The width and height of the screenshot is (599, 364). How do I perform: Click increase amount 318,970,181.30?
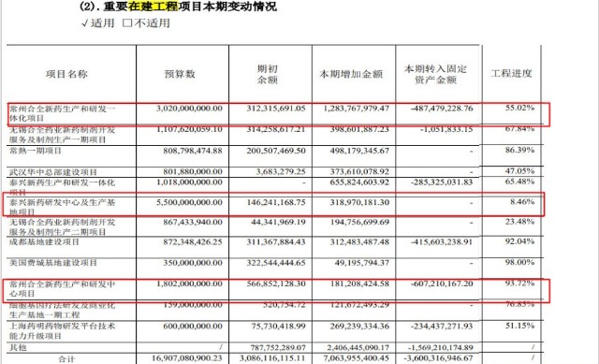click(359, 202)
